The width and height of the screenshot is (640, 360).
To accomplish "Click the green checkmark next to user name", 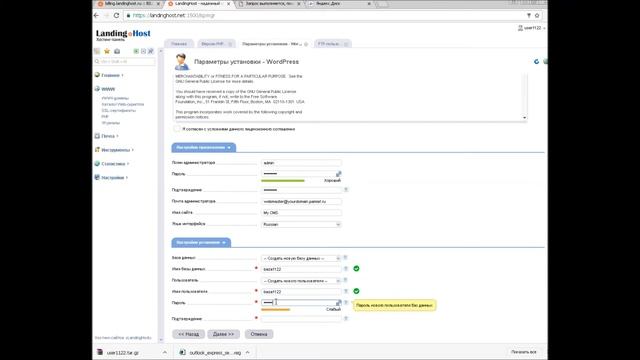I will (356, 291).
